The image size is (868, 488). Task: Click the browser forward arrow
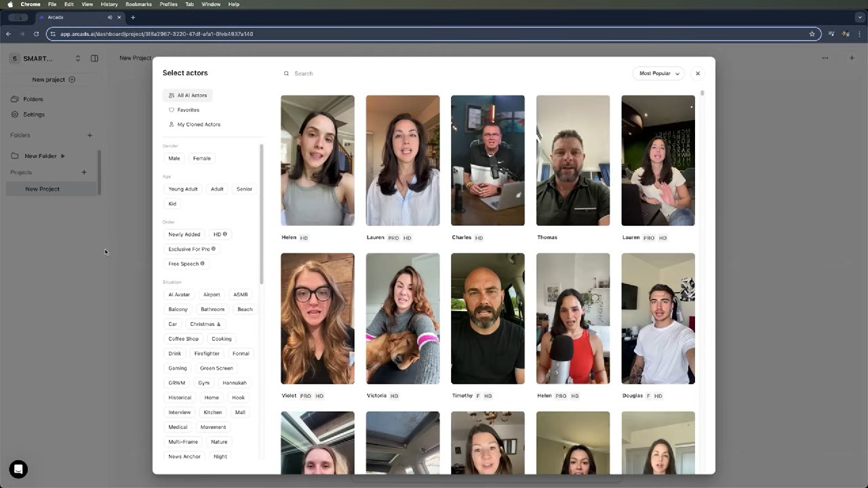pos(22,34)
